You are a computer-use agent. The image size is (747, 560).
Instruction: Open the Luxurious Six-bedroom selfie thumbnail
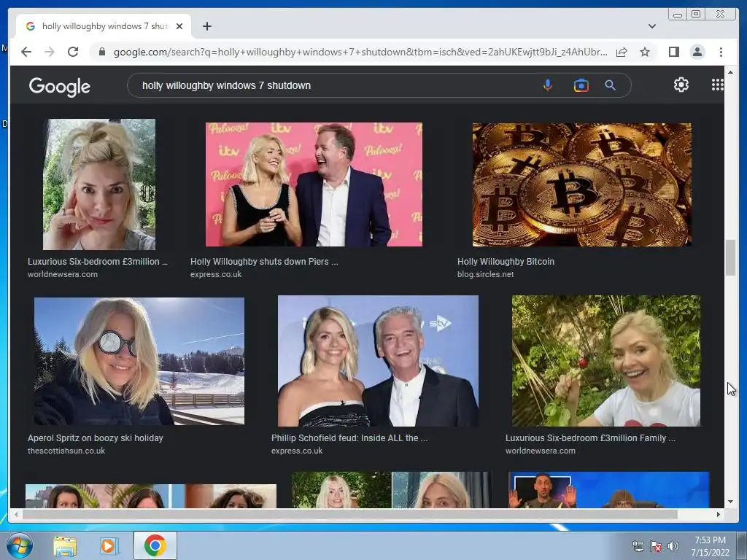point(99,184)
